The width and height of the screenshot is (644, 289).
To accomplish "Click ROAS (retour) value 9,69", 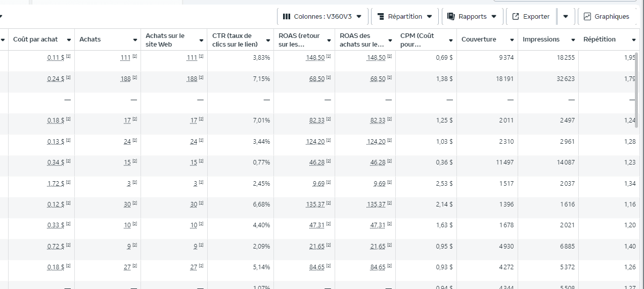I will click(x=319, y=183).
